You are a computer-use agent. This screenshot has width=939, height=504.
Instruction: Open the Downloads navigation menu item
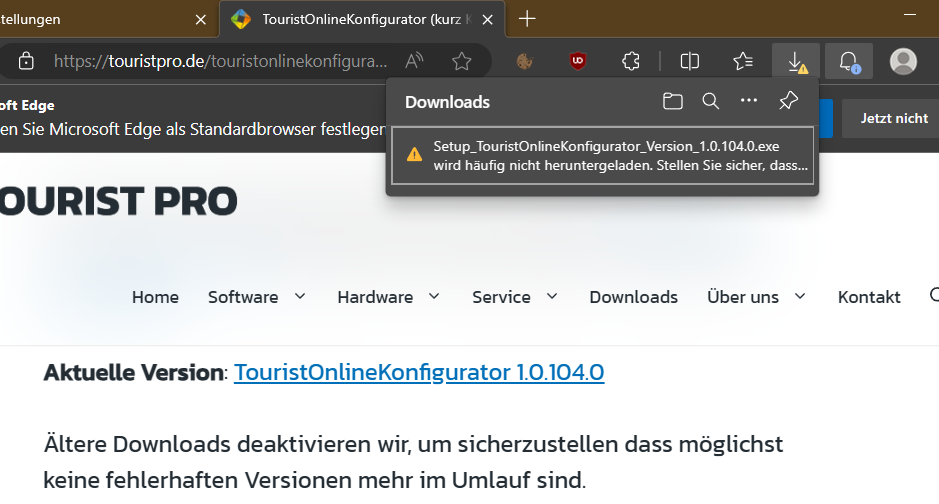(633, 297)
